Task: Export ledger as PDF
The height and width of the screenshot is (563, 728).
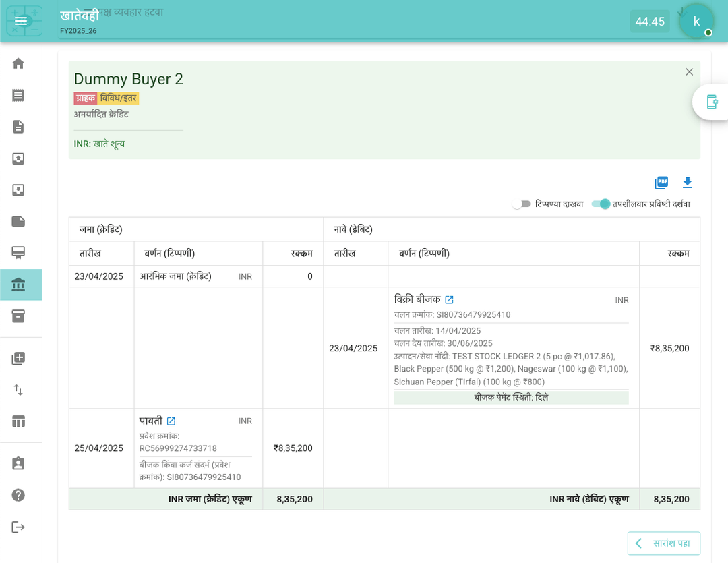Action: [661, 183]
